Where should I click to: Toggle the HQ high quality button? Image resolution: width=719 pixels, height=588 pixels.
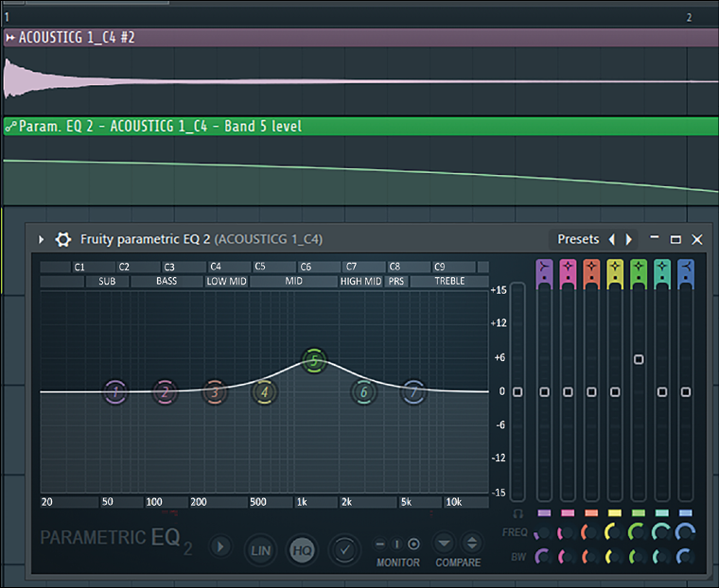pos(302,550)
